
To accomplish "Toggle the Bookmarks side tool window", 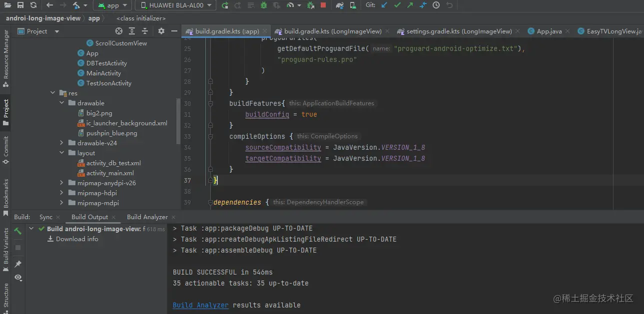I will click(6, 197).
